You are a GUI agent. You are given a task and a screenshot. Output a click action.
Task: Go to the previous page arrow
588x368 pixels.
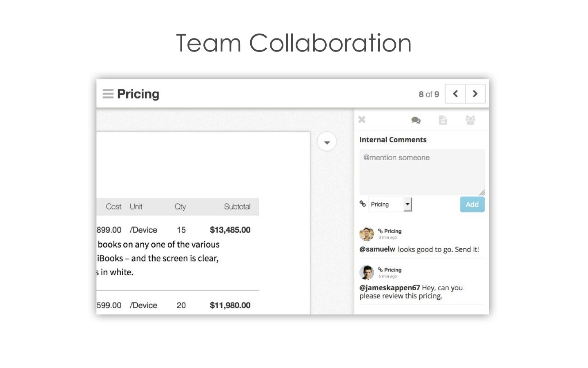455,94
